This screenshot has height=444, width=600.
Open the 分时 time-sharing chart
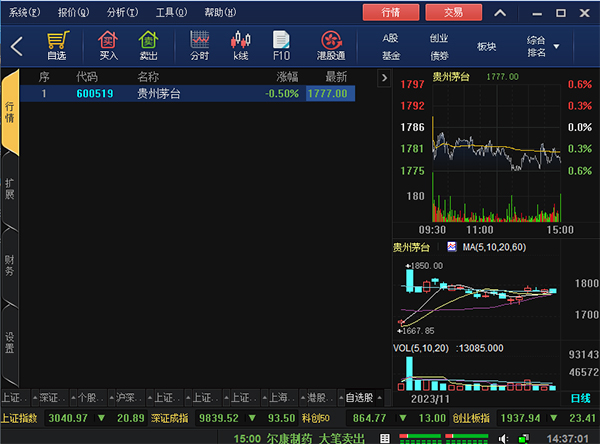(199, 45)
